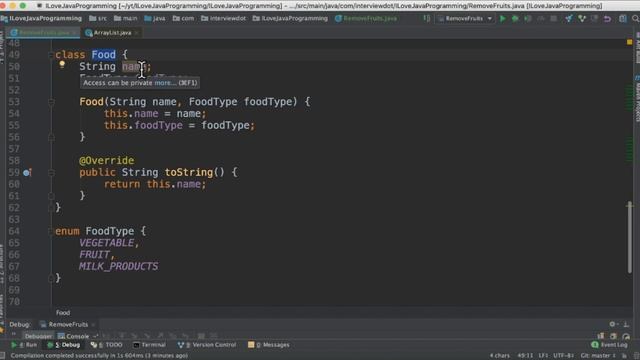Click the line separator LF widget
This screenshot has height=360, width=640.
(x=543, y=356)
